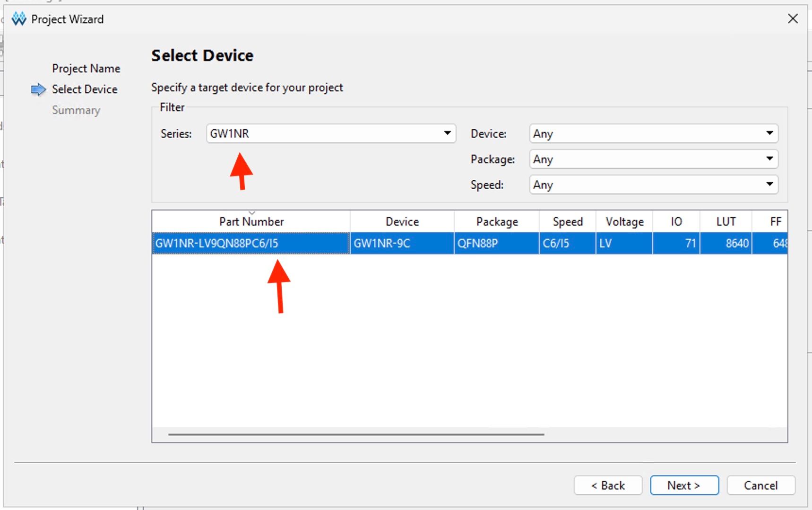Sort by IO column header

(x=676, y=221)
